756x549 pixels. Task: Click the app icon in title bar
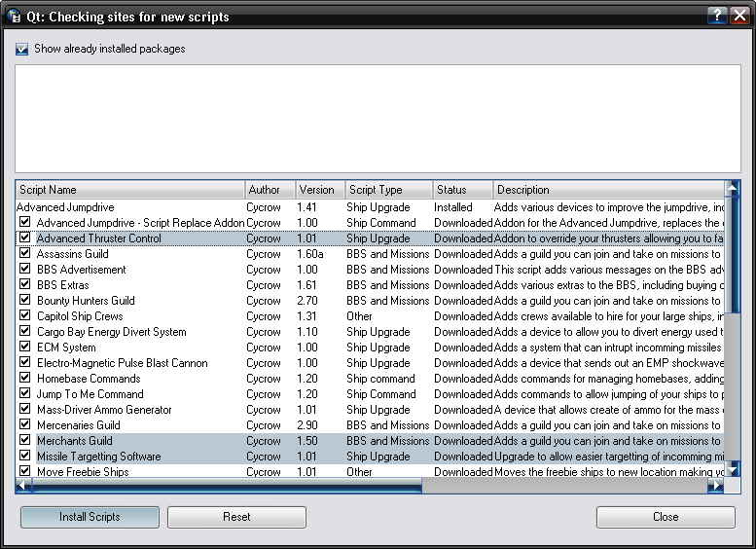pos(14,16)
